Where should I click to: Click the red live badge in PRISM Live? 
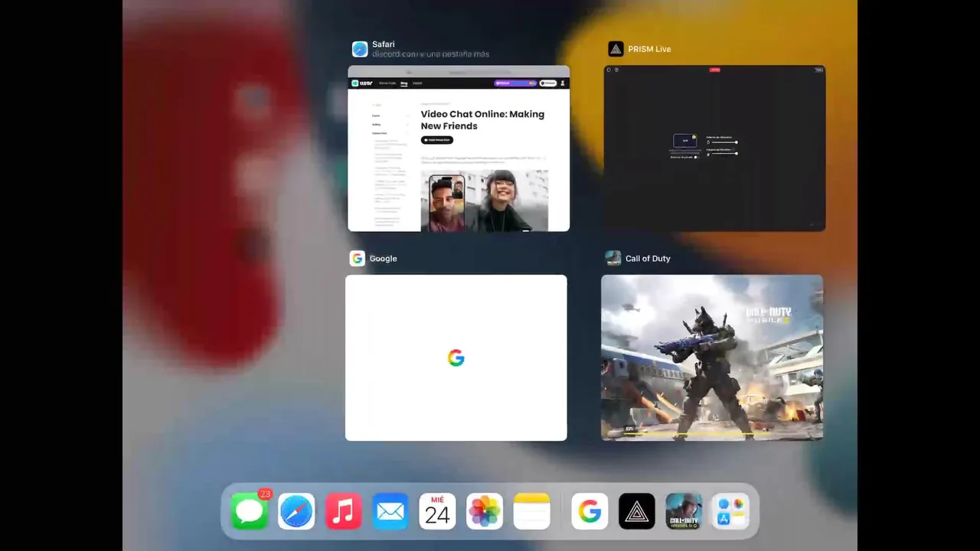point(714,70)
